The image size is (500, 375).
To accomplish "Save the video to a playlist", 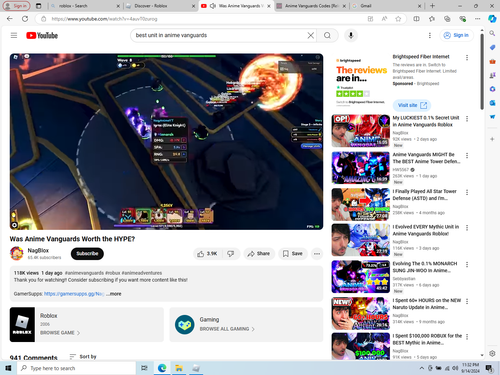I will pyautogui.click(x=293, y=254).
